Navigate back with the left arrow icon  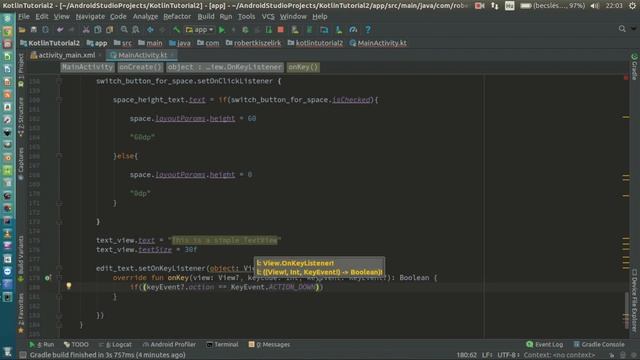(x=150, y=30)
